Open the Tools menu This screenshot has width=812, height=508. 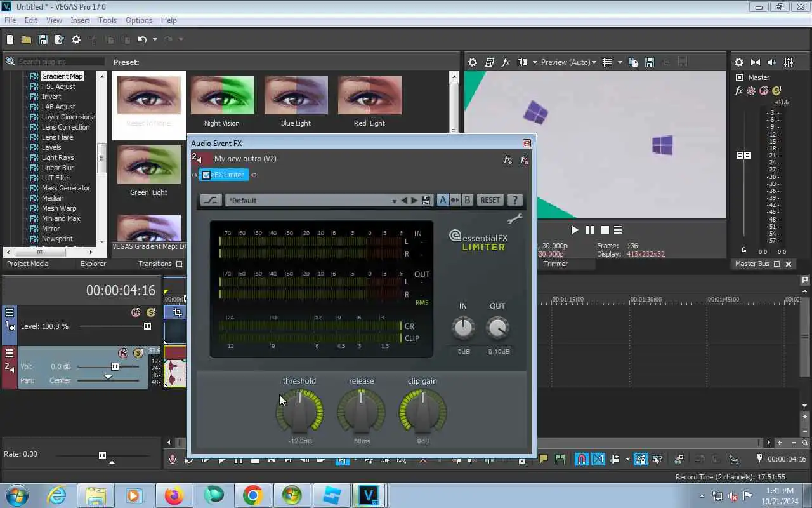(107, 20)
